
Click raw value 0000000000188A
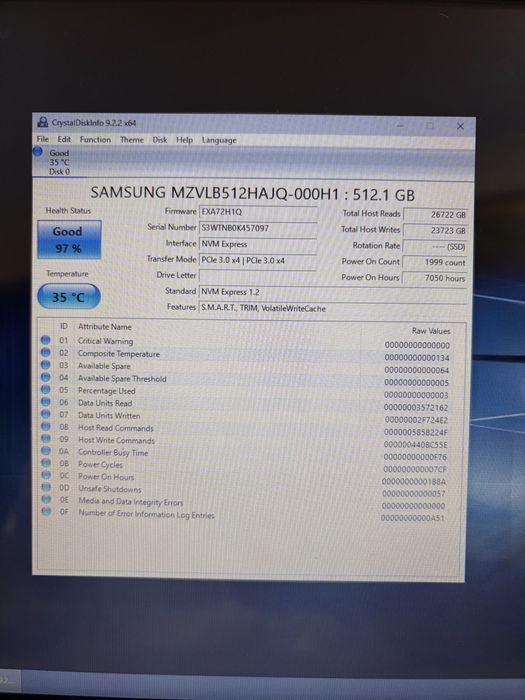pos(414,481)
